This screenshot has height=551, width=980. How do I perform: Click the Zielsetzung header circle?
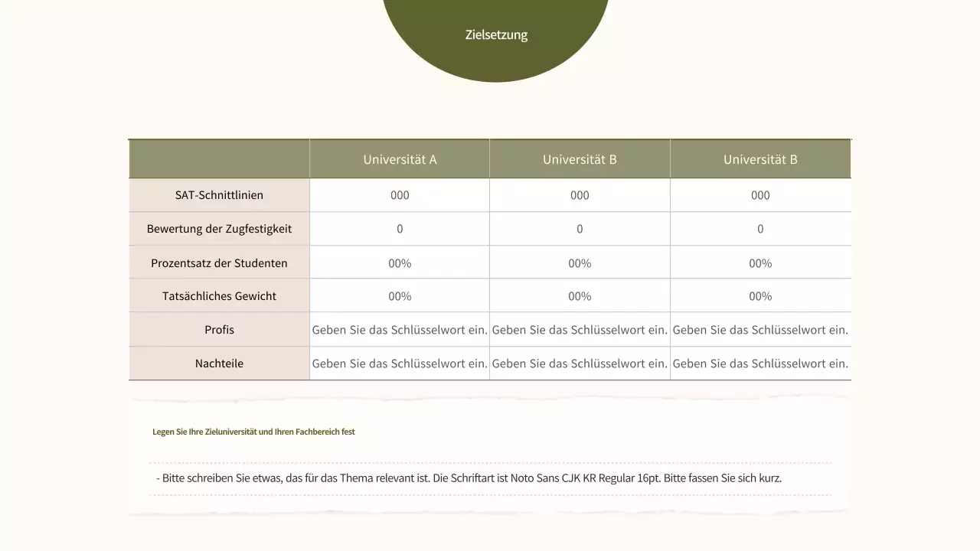click(x=495, y=34)
